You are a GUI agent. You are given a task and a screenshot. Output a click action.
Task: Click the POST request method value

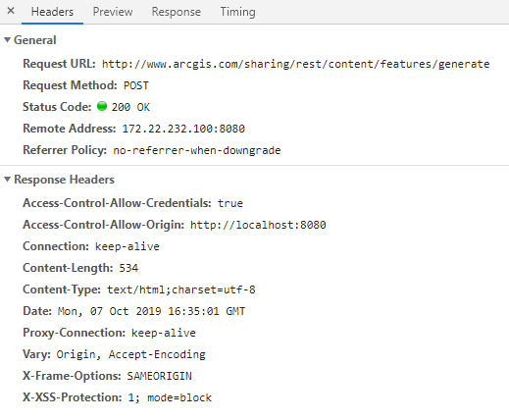136,85
